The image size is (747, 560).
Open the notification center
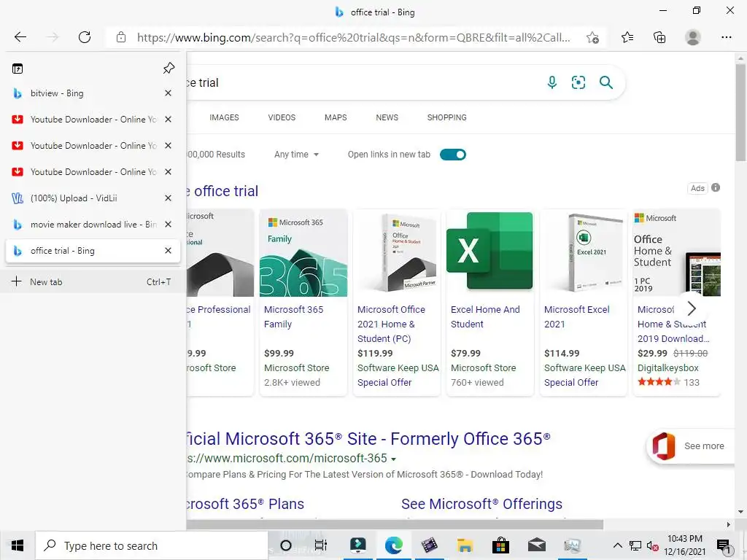click(x=723, y=545)
